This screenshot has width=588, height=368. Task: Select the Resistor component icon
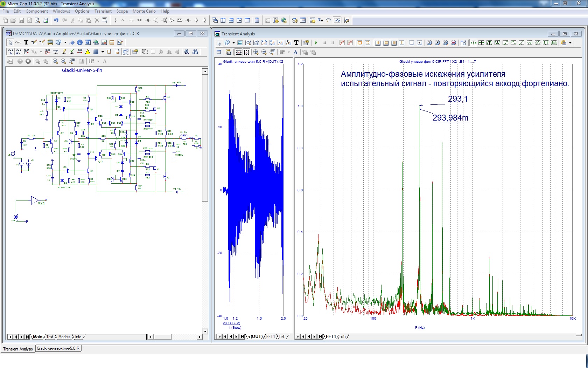[x=124, y=20]
